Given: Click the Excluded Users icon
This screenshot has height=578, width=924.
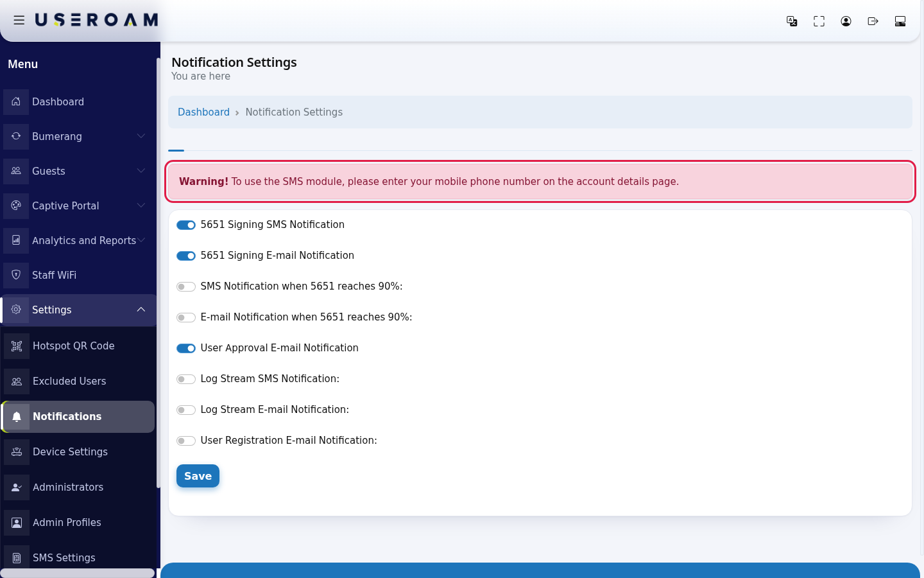Looking at the screenshot, I should (x=17, y=381).
